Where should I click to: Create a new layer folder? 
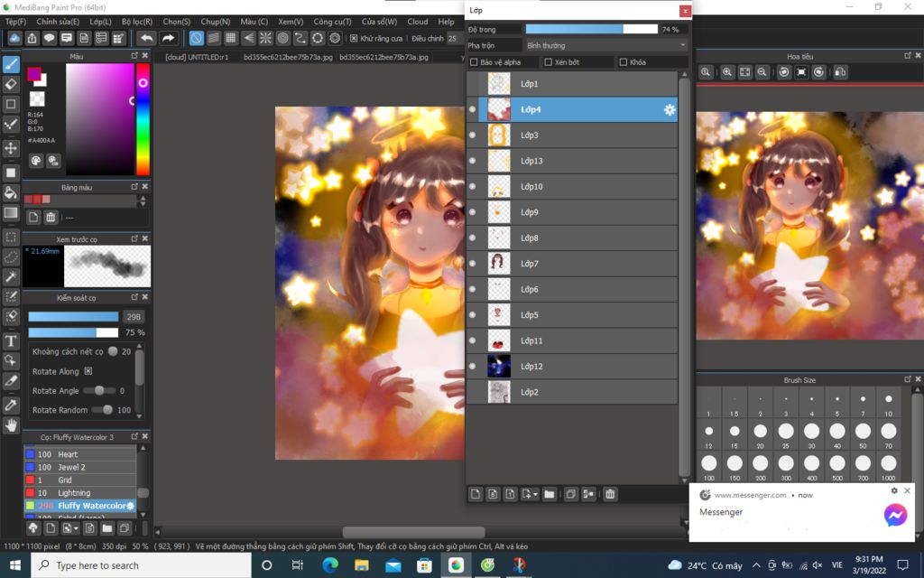[550, 494]
